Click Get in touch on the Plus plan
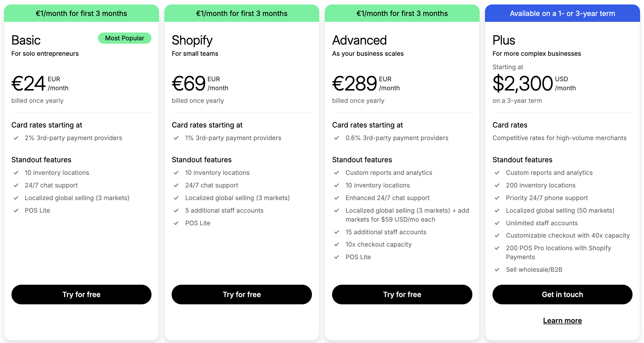This screenshot has width=644, height=343. (562, 295)
